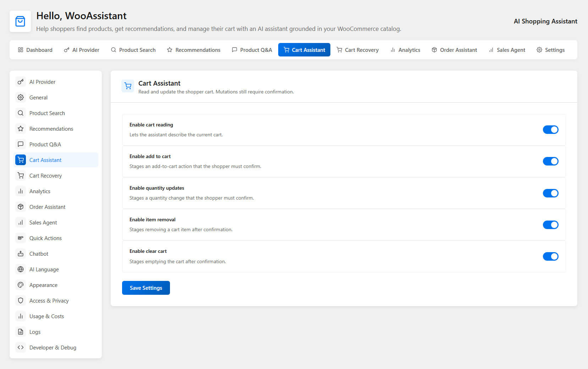Click the shopping bag logo icon in the header
588x369 pixels.
(20, 21)
